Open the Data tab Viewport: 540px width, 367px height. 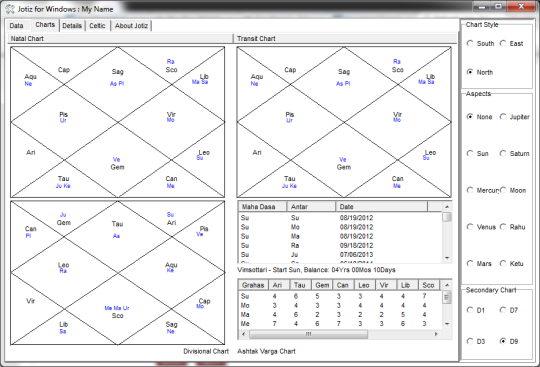click(x=16, y=26)
